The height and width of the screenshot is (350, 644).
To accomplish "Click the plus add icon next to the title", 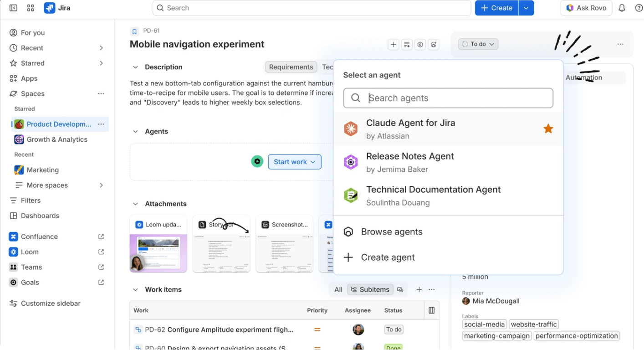I will (394, 44).
